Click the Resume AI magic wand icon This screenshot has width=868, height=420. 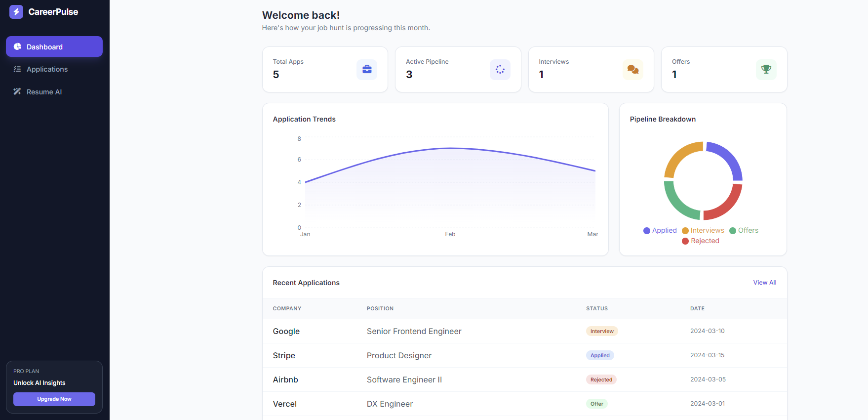pyautogui.click(x=17, y=91)
